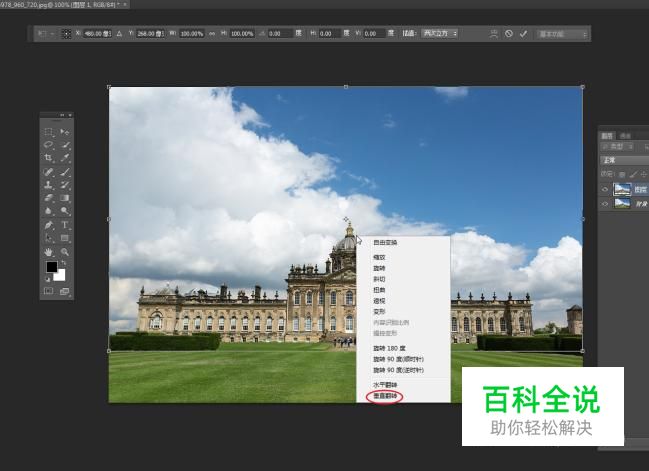The width and height of the screenshot is (649, 471).
Task: Choose Scale from context menu
Action: click(379, 257)
